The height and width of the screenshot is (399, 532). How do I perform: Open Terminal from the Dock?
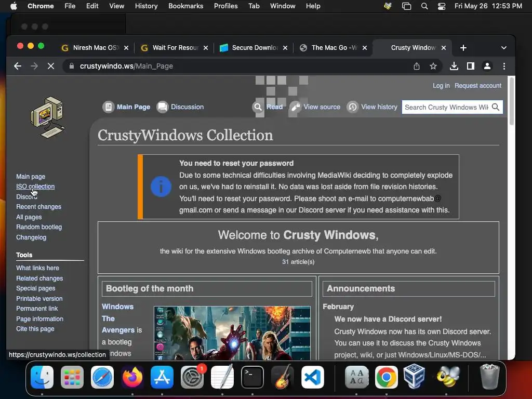pyautogui.click(x=252, y=377)
